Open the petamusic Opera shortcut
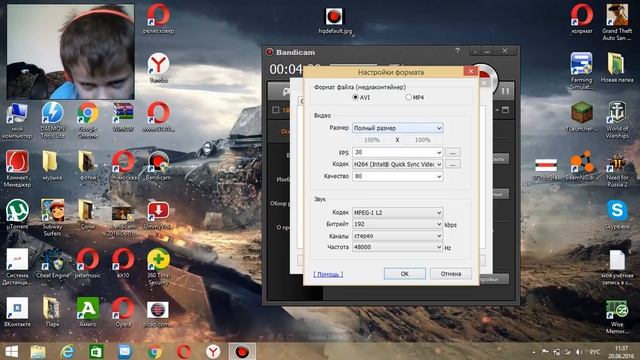This screenshot has height=360, width=640. coord(88,263)
